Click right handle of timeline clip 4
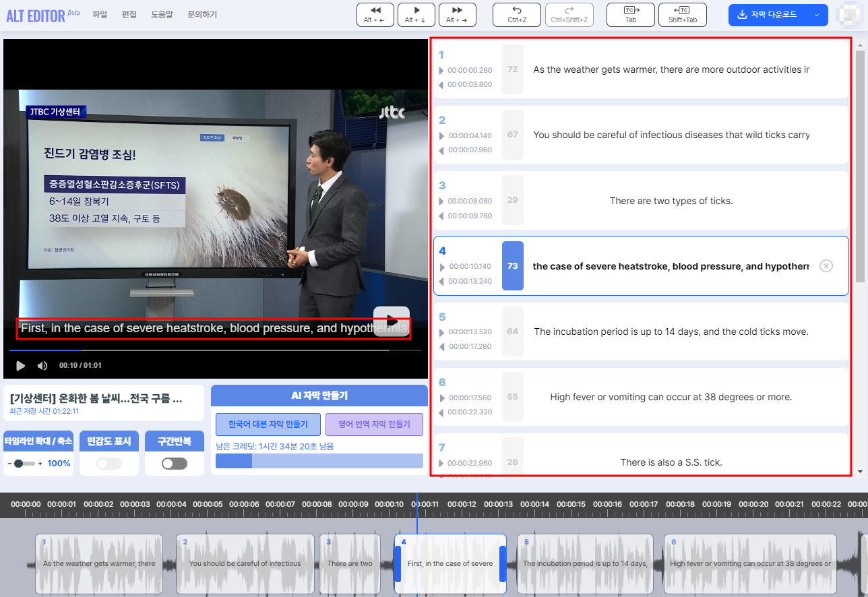The width and height of the screenshot is (868, 597). point(503,564)
